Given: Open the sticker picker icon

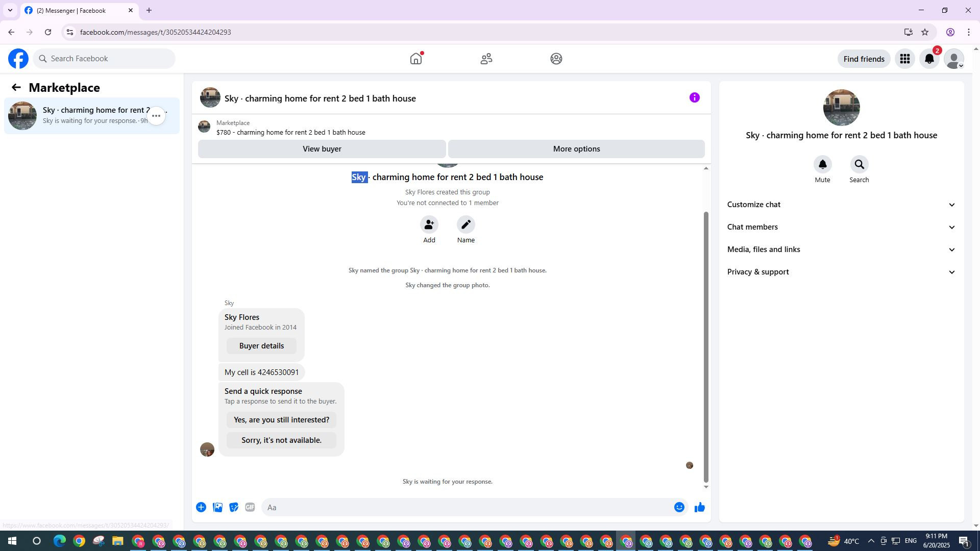Looking at the screenshot, I should [234, 507].
